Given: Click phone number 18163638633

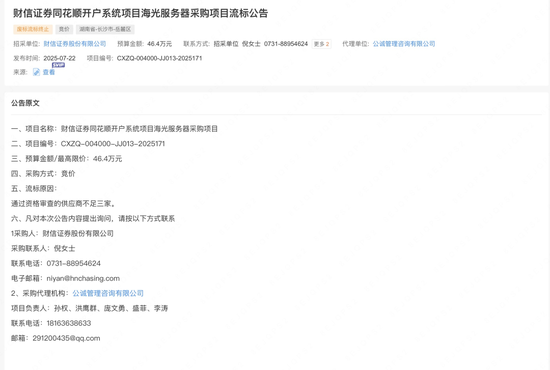Looking at the screenshot, I should point(69,323).
